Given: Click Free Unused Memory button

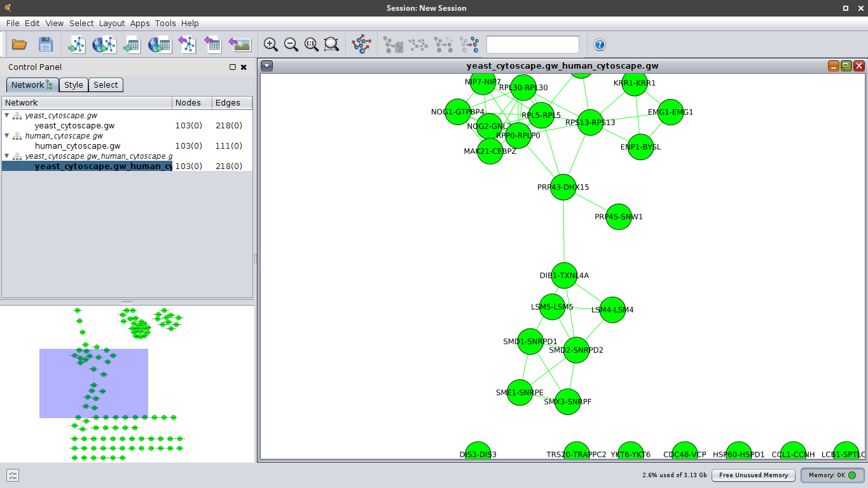Looking at the screenshot, I should pos(754,475).
